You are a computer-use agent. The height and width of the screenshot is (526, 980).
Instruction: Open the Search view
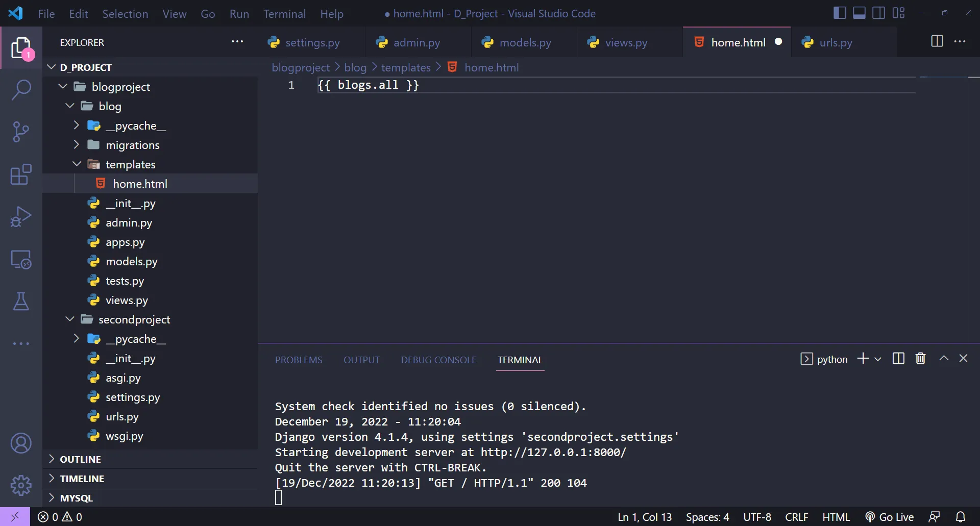(21, 90)
